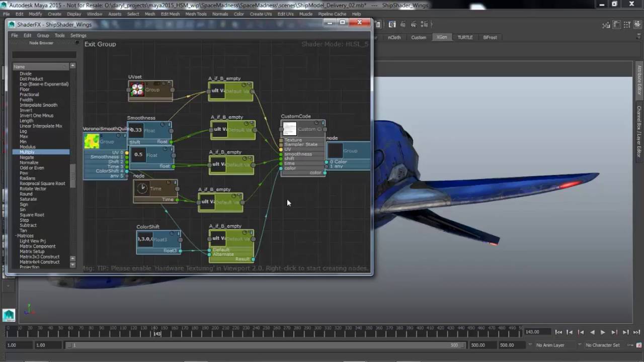Screen dimensions: 644x362
Task: Open the ShaderFX Tools menu
Action: tap(59, 35)
